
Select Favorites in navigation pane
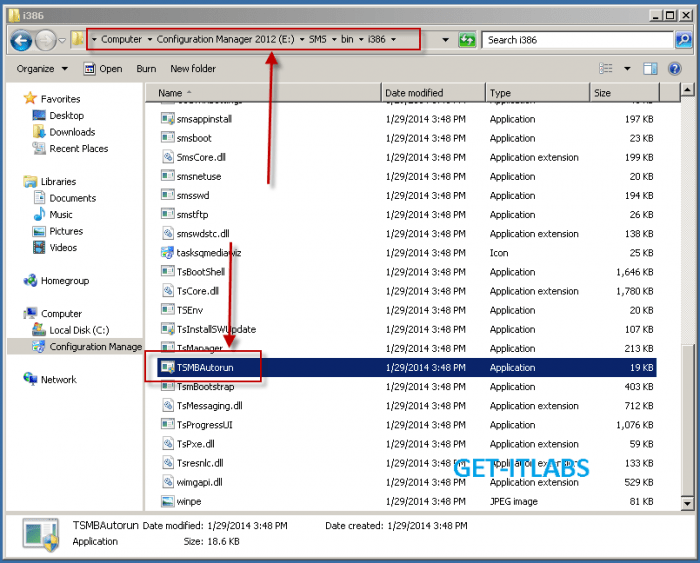pos(52,99)
